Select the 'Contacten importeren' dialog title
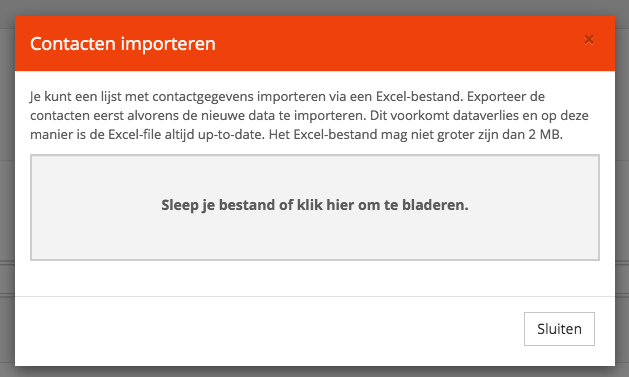The image size is (629, 377). click(x=123, y=44)
